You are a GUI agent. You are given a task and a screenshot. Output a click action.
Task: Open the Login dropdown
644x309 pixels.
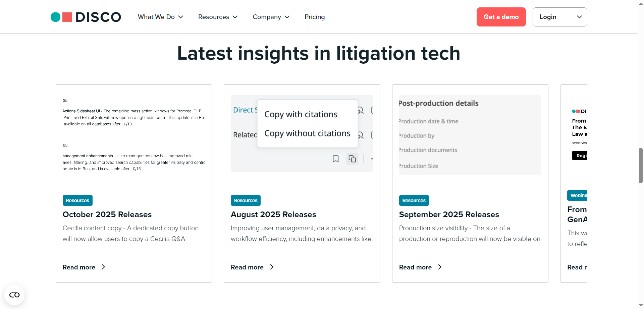[559, 17]
